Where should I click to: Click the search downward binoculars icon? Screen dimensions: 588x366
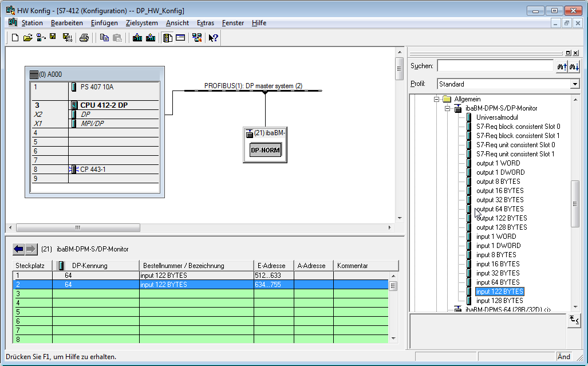point(574,66)
